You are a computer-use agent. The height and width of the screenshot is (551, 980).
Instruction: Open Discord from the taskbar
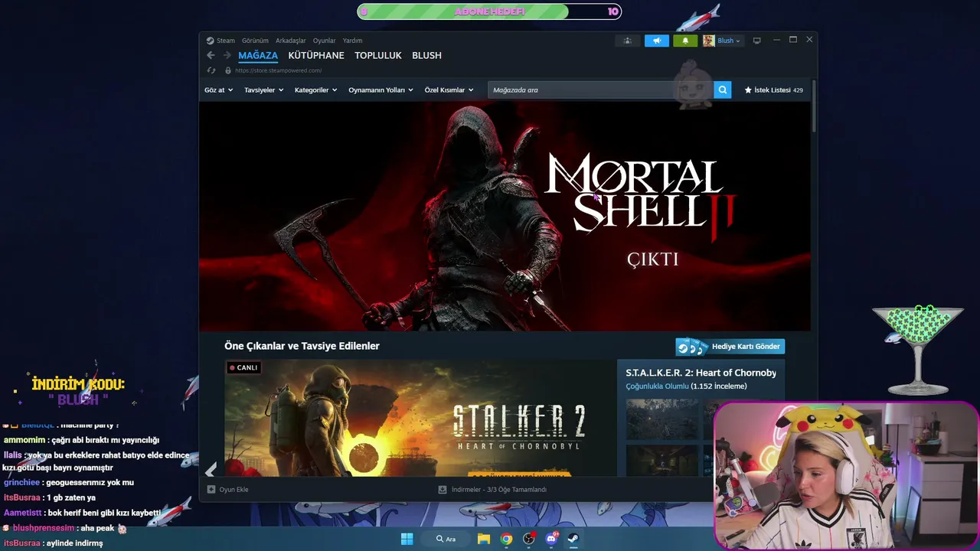pyautogui.click(x=551, y=539)
